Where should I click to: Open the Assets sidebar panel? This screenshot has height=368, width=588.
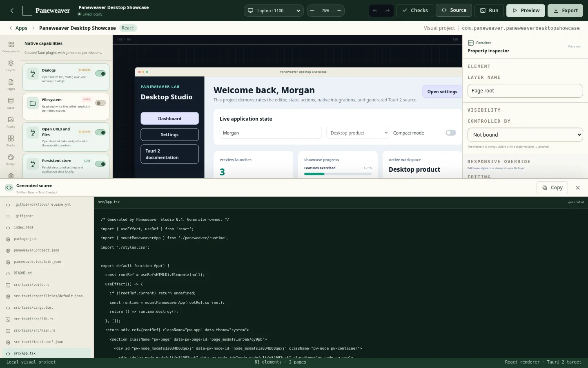pyautogui.click(x=11, y=122)
